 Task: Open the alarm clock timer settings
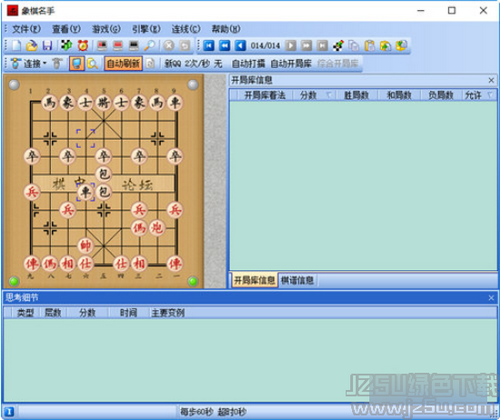click(x=83, y=45)
